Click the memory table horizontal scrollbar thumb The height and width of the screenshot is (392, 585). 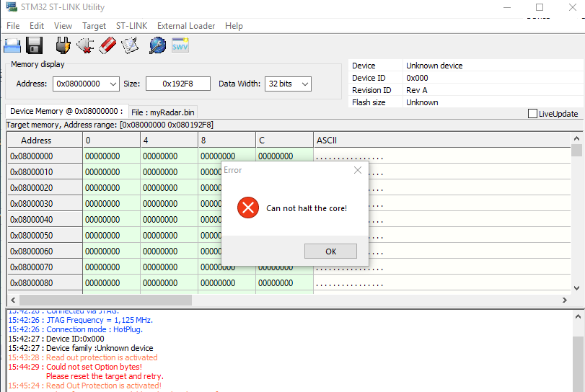point(105,300)
